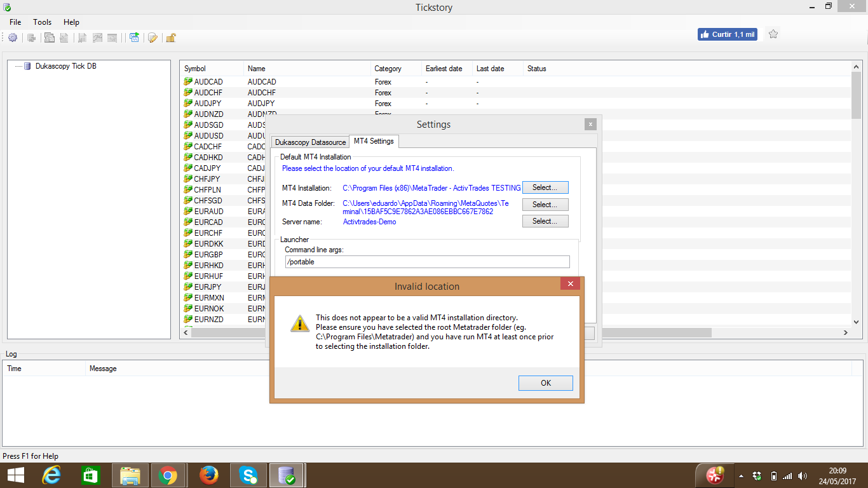Sort by the Symbol column header
The image size is (868, 488).
212,69
